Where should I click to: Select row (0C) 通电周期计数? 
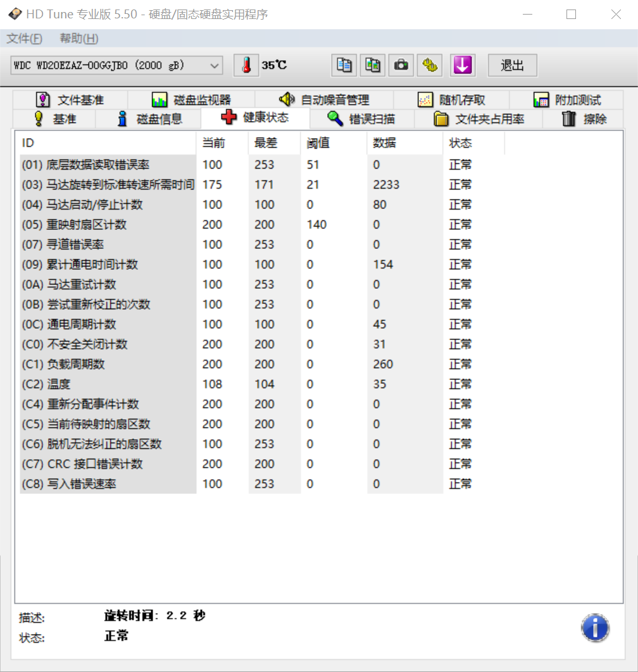261,324
